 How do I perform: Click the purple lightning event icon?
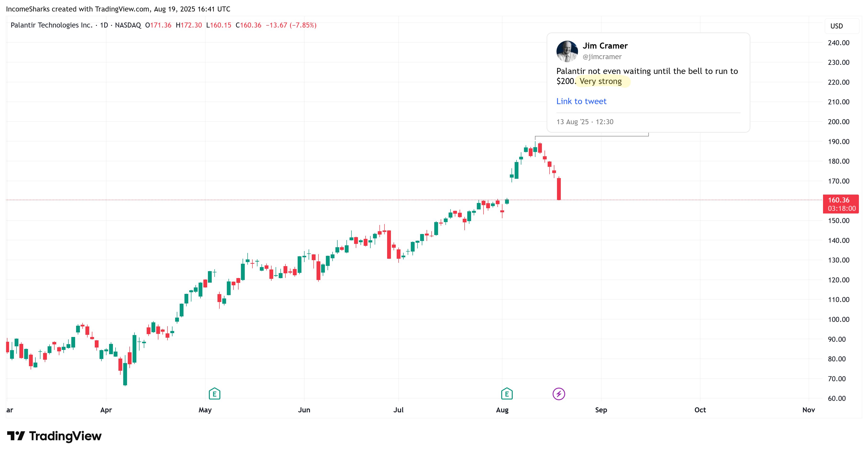pyautogui.click(x=559, y=393)
